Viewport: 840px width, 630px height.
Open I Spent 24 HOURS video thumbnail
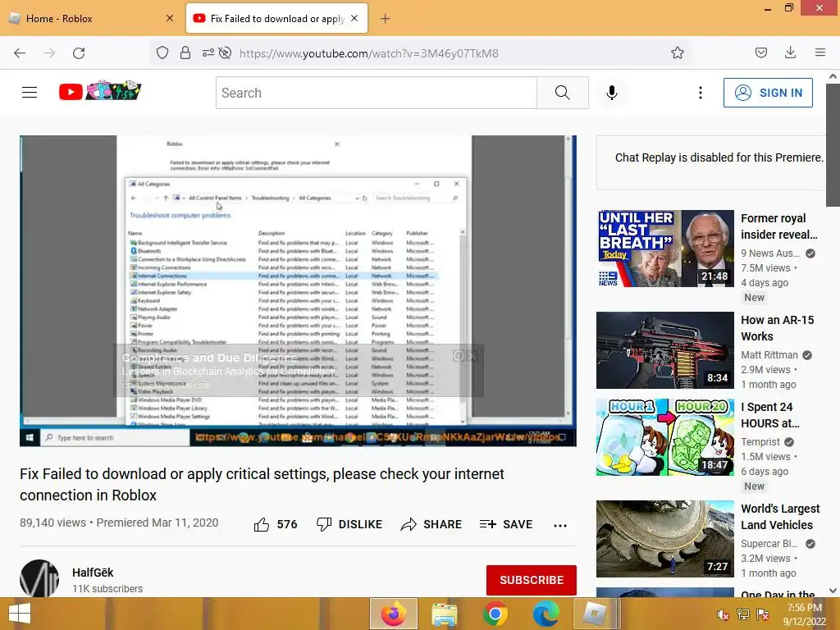(x=665, y=437)
